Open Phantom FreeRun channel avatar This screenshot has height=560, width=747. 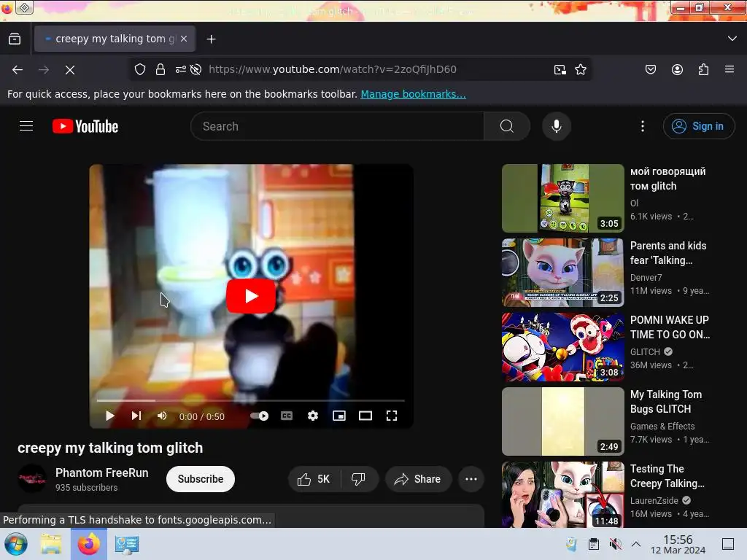32,478
